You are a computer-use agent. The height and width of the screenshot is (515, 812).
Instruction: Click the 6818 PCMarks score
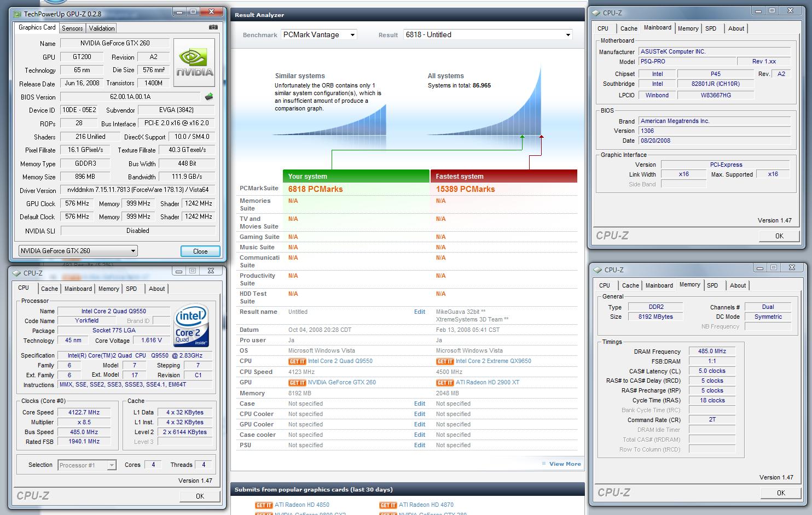click(316, 189)
